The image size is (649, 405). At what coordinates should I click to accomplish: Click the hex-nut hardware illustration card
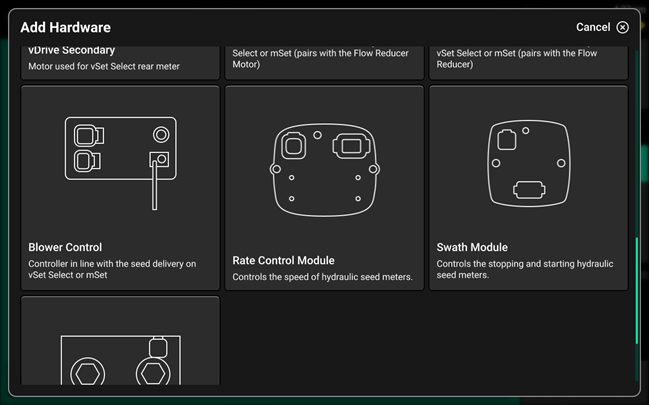pos(120,341)
